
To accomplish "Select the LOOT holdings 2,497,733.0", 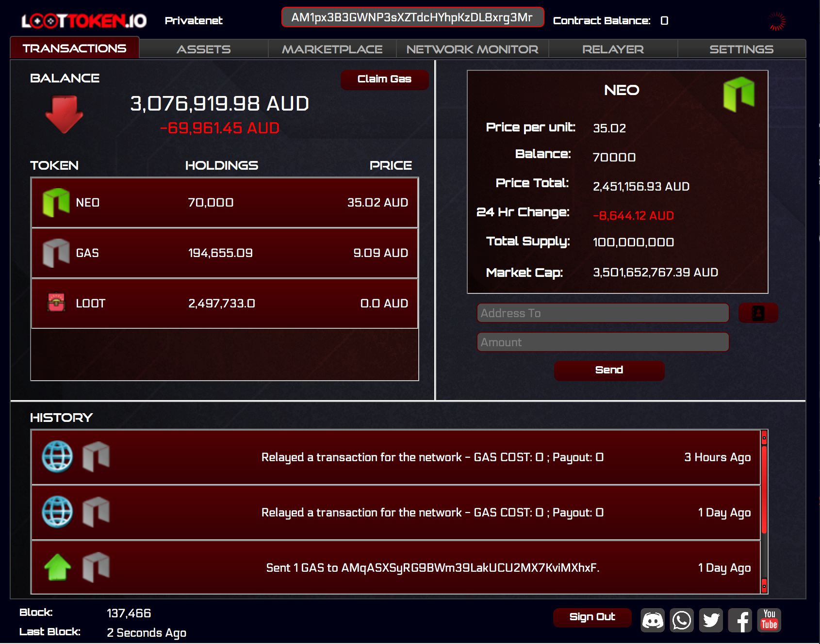I will point(221,303).
